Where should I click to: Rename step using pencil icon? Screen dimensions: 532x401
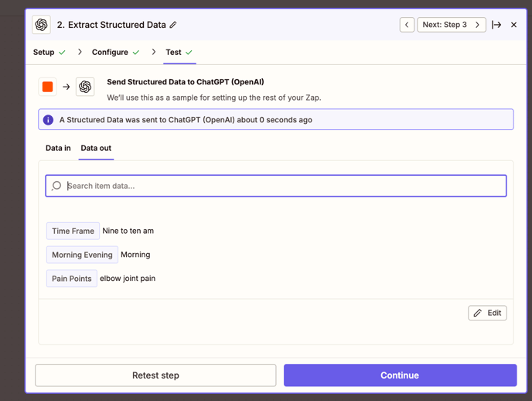coord(173,25)
